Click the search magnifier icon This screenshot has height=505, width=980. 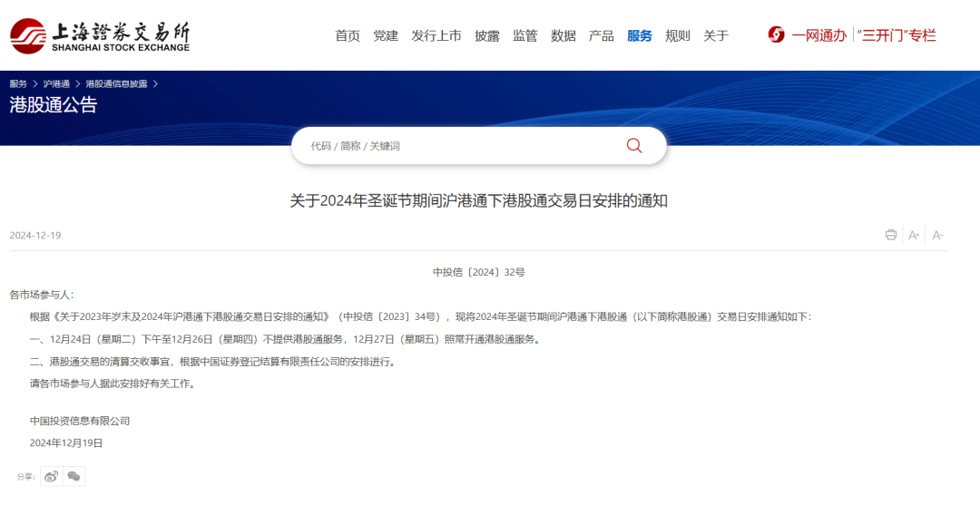point(633,146)
